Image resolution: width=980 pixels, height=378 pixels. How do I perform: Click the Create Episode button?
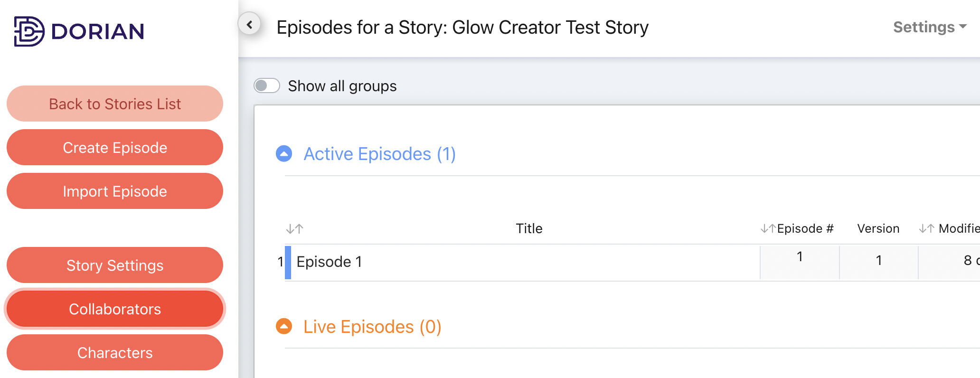[x=115, y=148]
